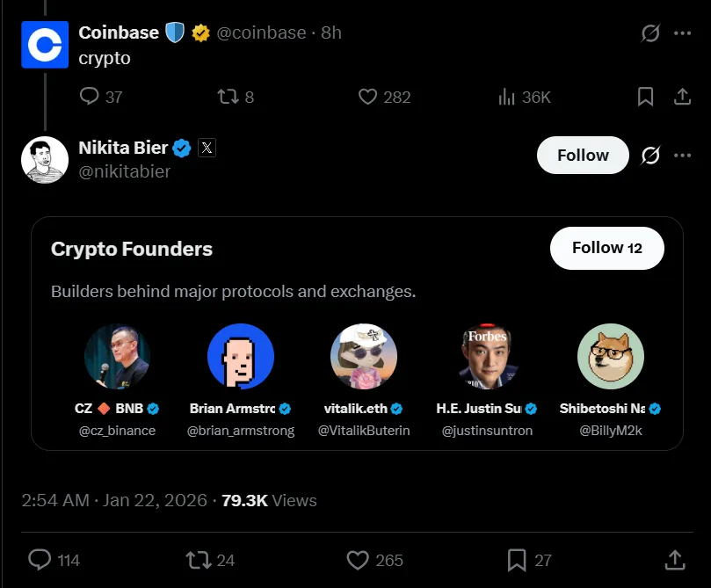Open CZ's profile picture

pyautogui.click(x=119, y=356)
